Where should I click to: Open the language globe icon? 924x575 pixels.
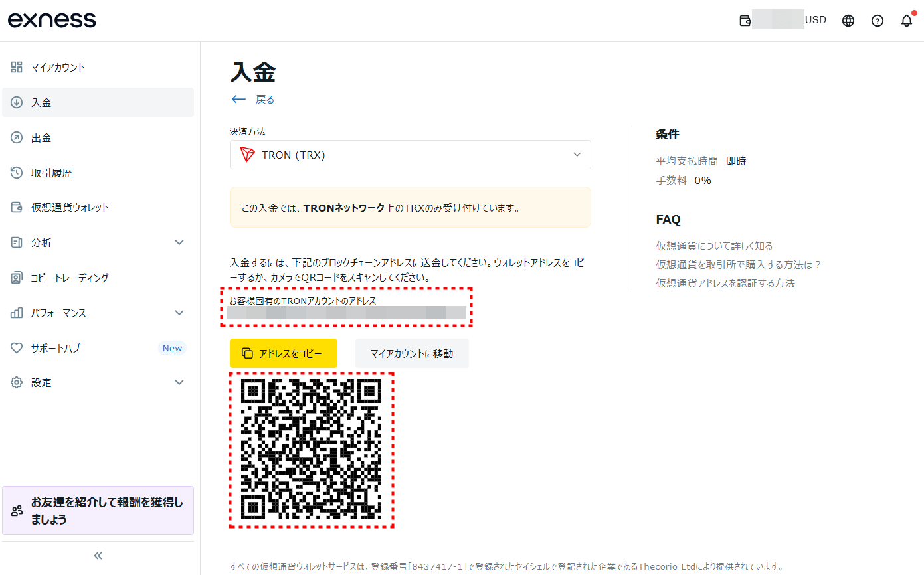pyautogui.click(x=848, y=21)
